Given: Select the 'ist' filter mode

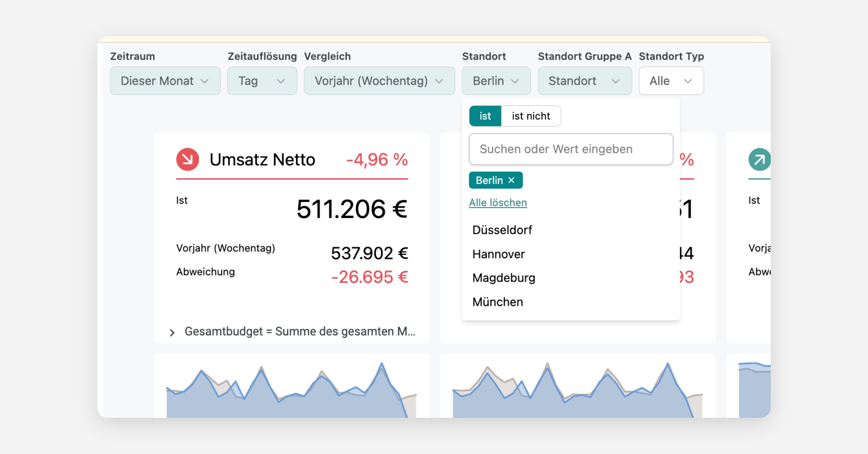Looking at the screenshot, I should point(485,116).
